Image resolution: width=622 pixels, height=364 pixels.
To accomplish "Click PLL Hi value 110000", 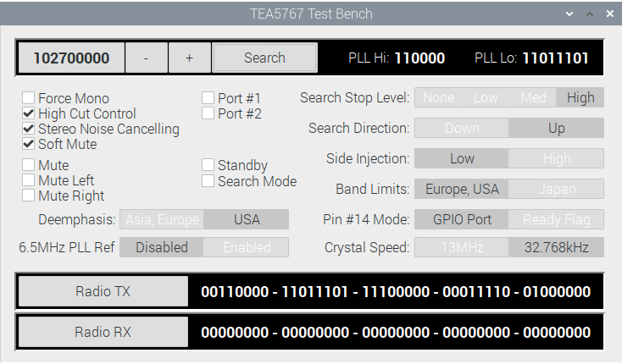I will [x=419, y=58].
